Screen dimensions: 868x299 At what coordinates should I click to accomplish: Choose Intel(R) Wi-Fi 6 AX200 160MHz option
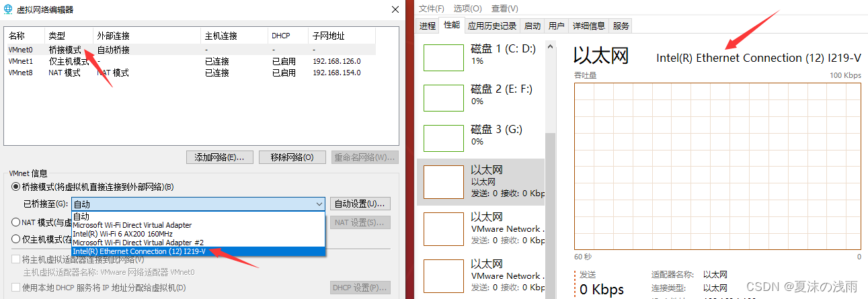198,234
